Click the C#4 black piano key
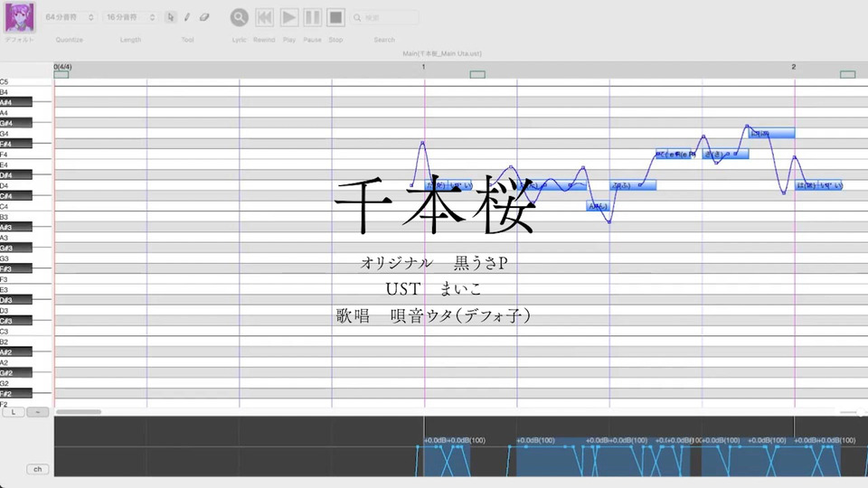This screenshot has width=868, height=488. click(x=16, y=196)
